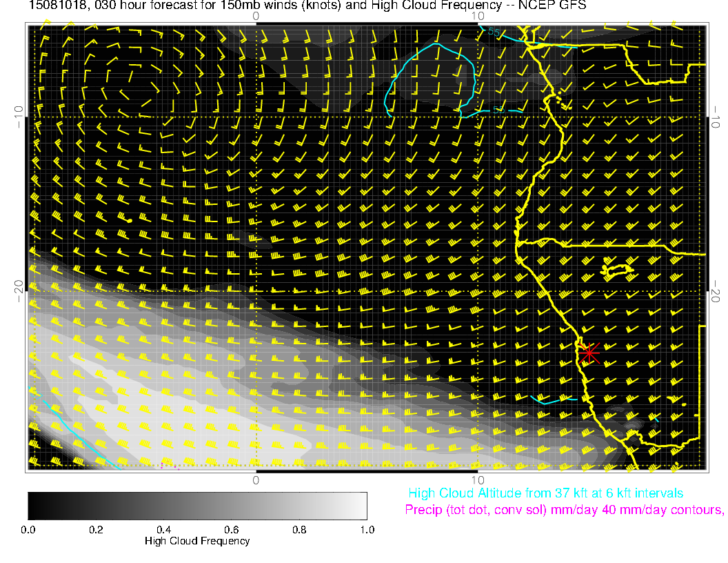728x563 pixels.
Task: Click the '0.4' colorbar tick label
Action: point(163,530)
